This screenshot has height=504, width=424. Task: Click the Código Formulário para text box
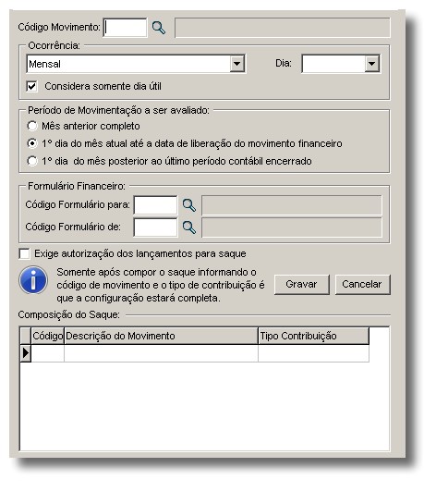(x=155, y=205)
